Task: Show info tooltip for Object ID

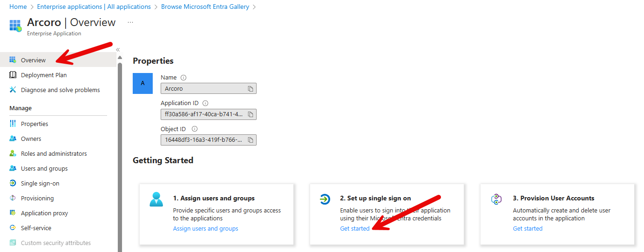Action: pyautogui.click(x=195, y=129)
